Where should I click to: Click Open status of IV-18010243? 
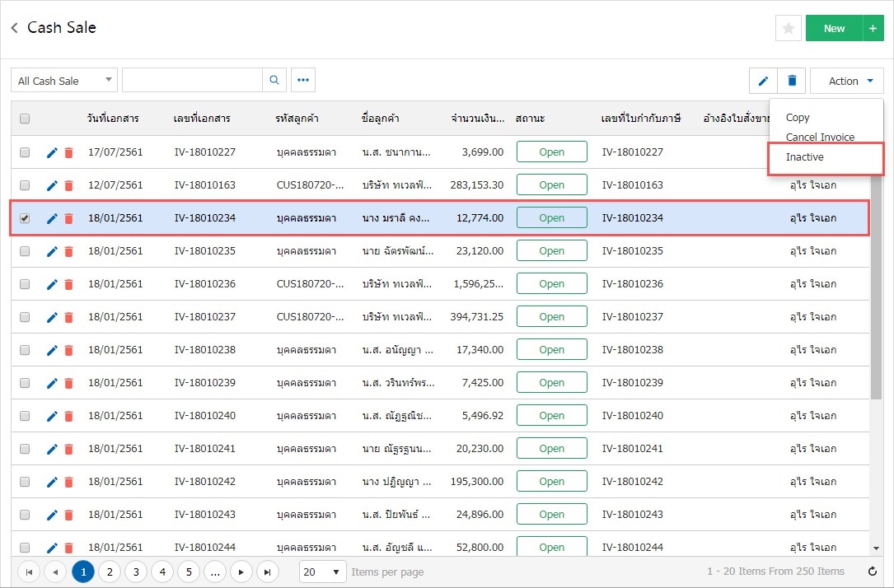coord(552,515)
